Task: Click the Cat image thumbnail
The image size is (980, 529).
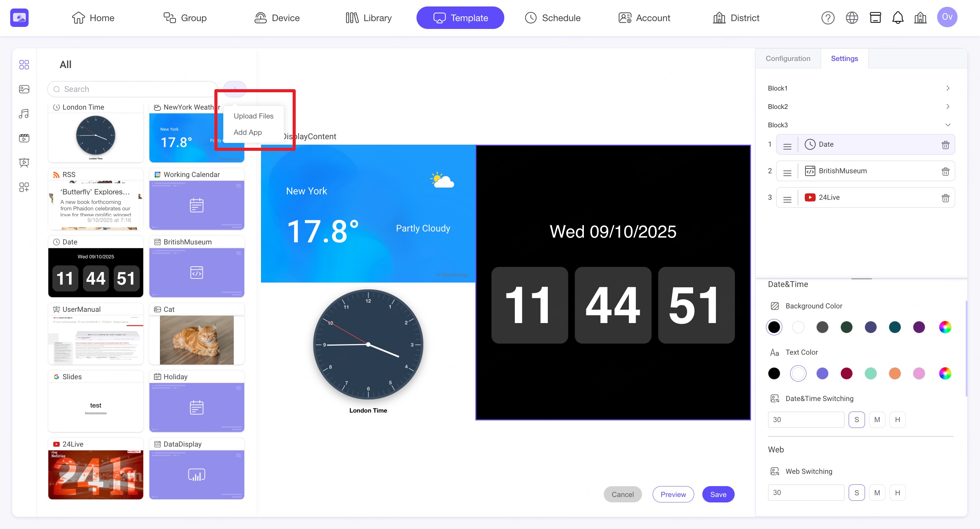Action: (x=196, y=339)
